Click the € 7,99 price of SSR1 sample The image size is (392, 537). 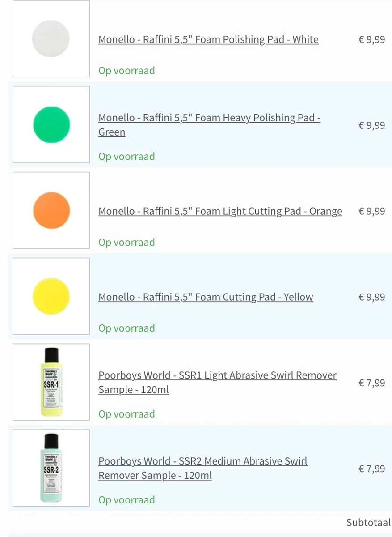(x=371, y=383)
